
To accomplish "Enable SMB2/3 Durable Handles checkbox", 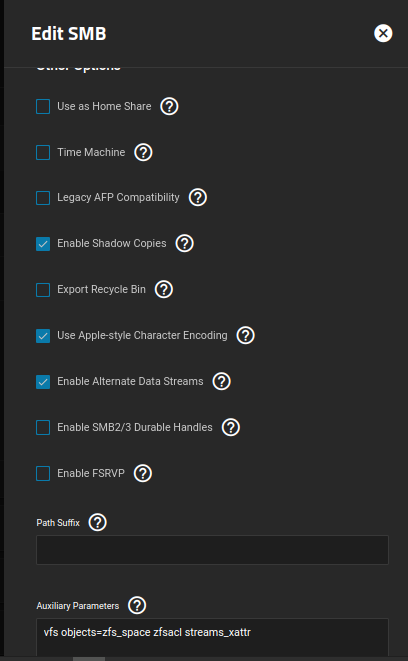I will [43, 427].
